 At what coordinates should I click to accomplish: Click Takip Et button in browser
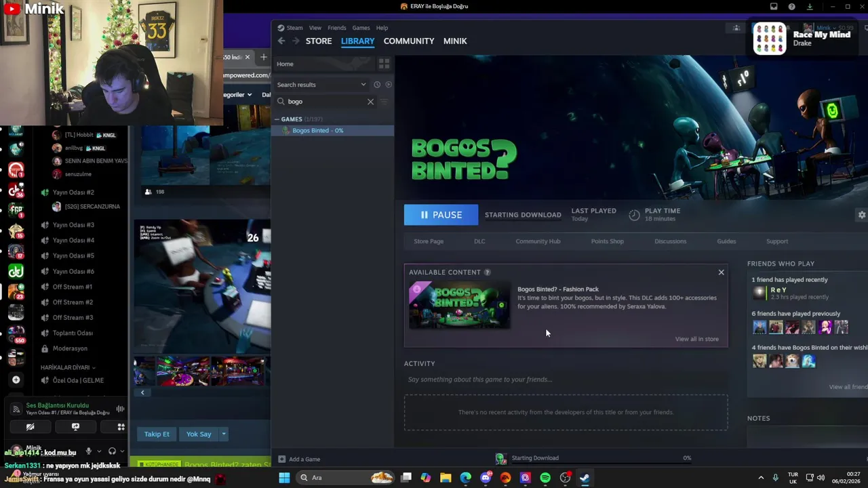pyautogui.click(x=157, y=434)
